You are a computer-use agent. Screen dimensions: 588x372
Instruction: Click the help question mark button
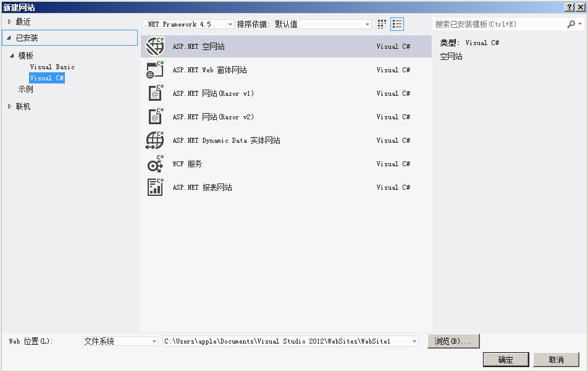coord(569,7)
